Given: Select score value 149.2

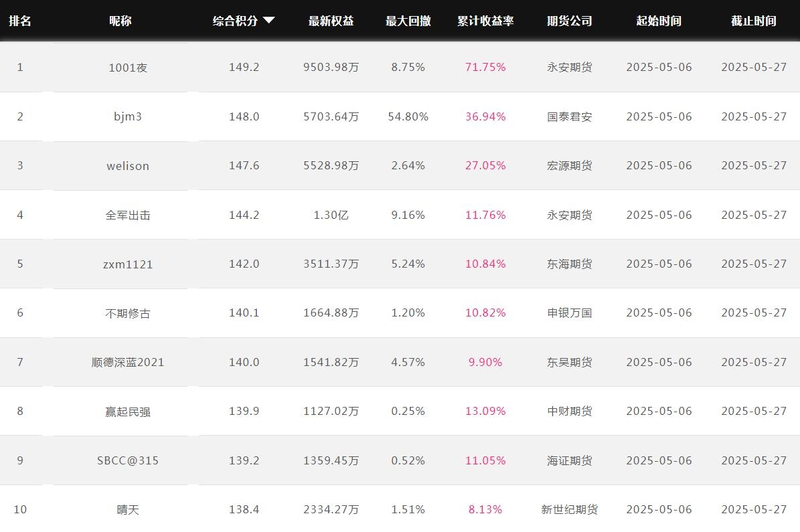Looking at the screenshot, I should (x=244, y=68).
